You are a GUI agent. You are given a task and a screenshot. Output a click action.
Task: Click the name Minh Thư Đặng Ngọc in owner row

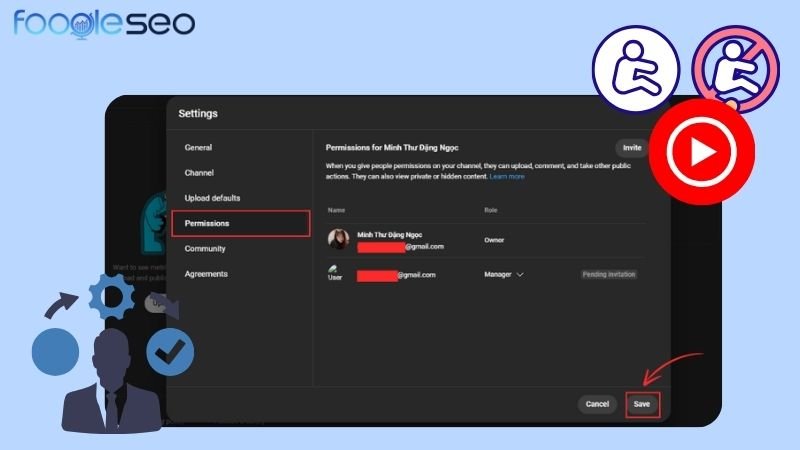pos(390,235)
